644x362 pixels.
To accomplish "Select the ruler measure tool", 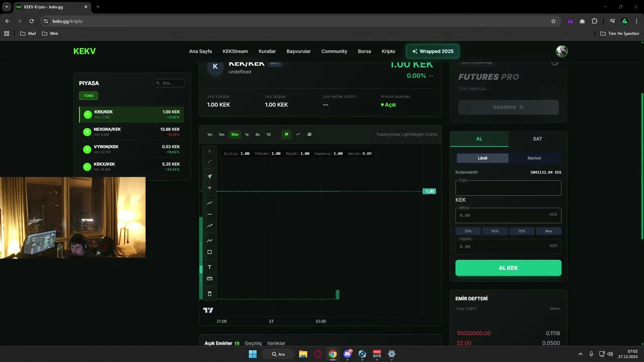I will (210, 279).
